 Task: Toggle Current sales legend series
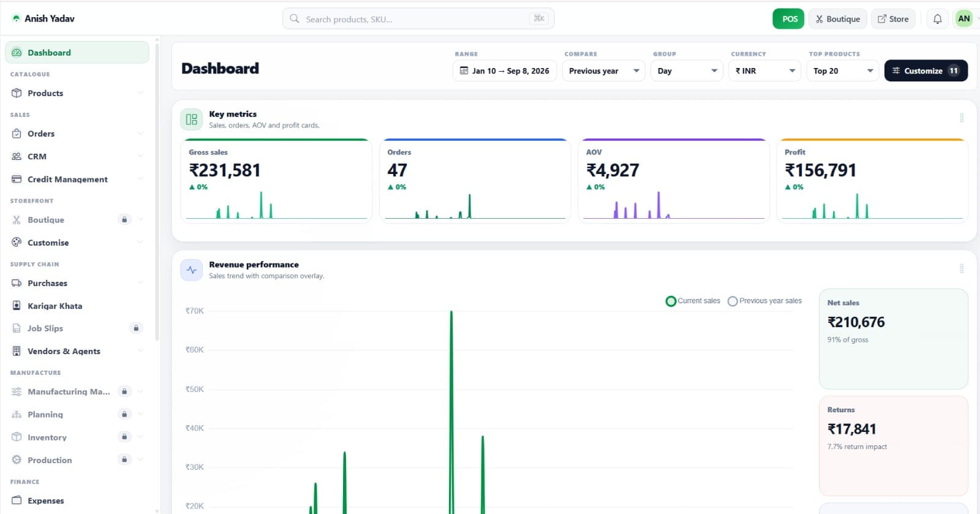693,301
